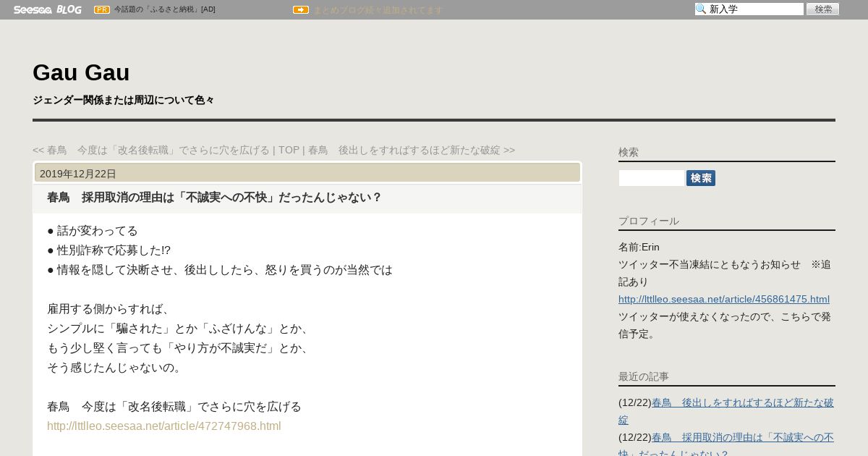Click the orange PR badge icon
This screenshot has height=456, width=868.
[102, 9]
